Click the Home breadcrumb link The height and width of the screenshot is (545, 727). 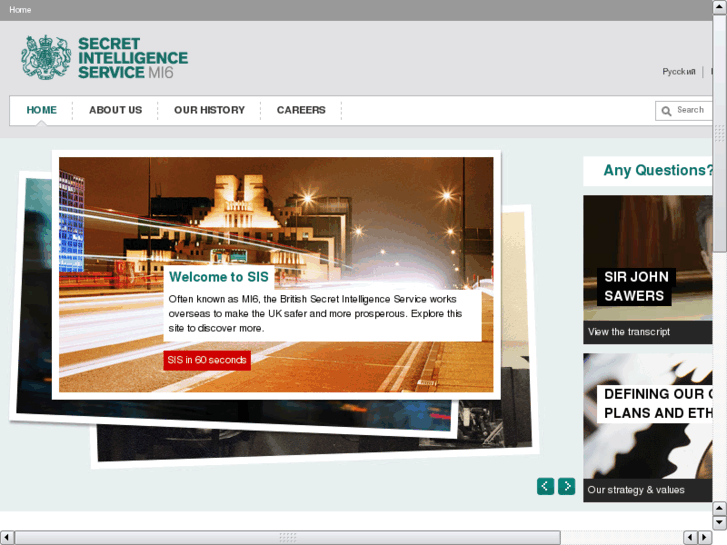20,10
